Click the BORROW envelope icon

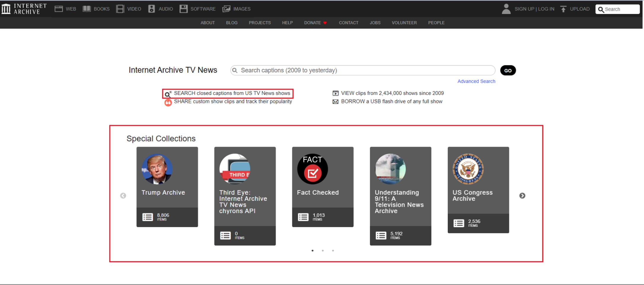(x=335, y=102)
